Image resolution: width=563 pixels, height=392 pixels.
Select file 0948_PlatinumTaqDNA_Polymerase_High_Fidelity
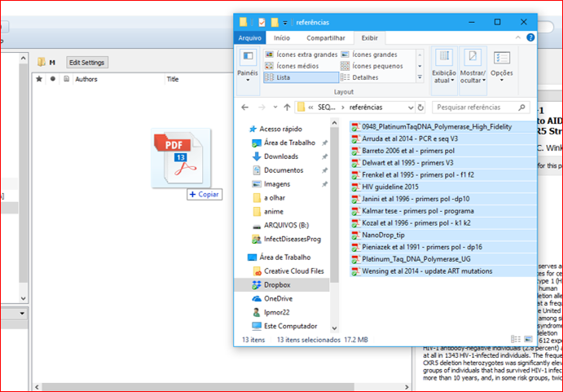(437, 127)
